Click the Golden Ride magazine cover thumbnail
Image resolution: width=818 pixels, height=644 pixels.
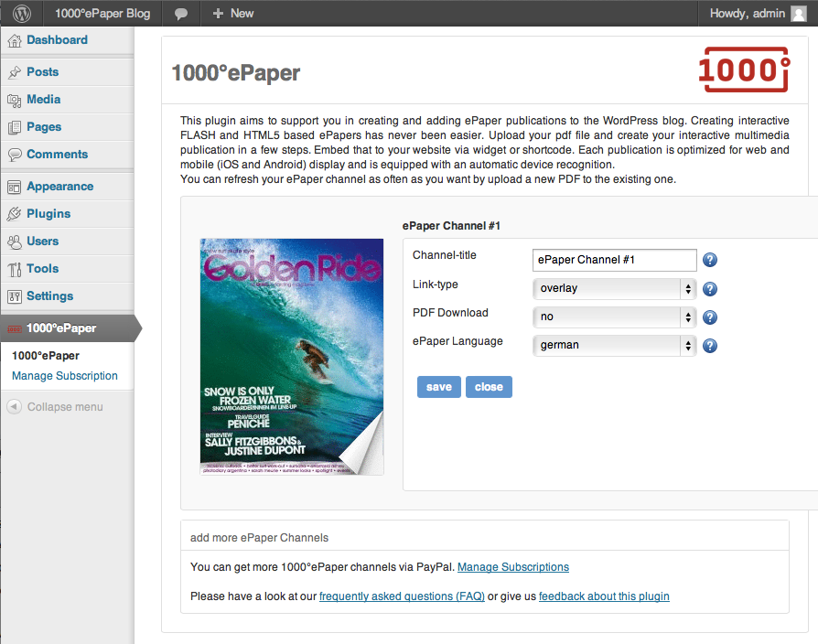coord(292,357)
